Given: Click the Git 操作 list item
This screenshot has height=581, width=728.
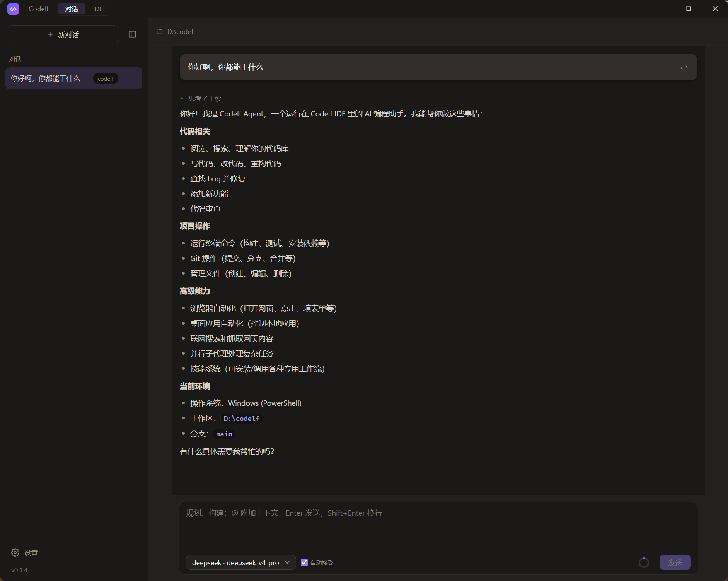Looking at the screenshot, I should (243, 258).
